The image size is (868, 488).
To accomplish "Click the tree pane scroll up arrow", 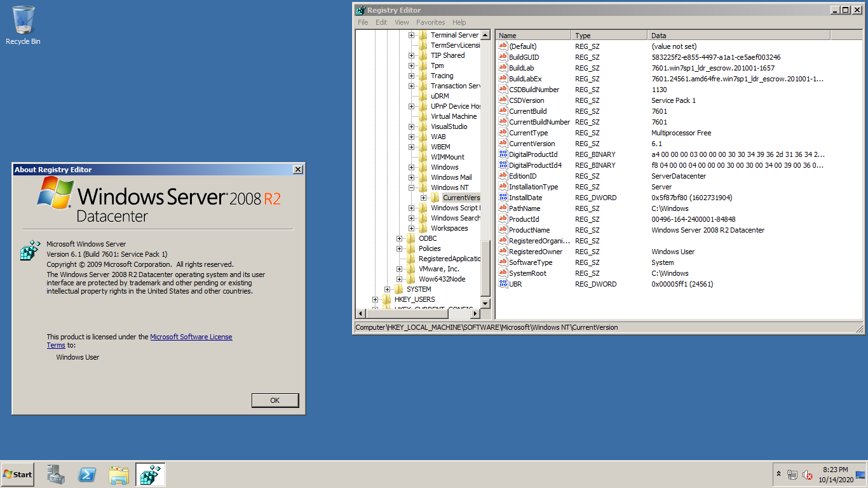I will [485, 36].
